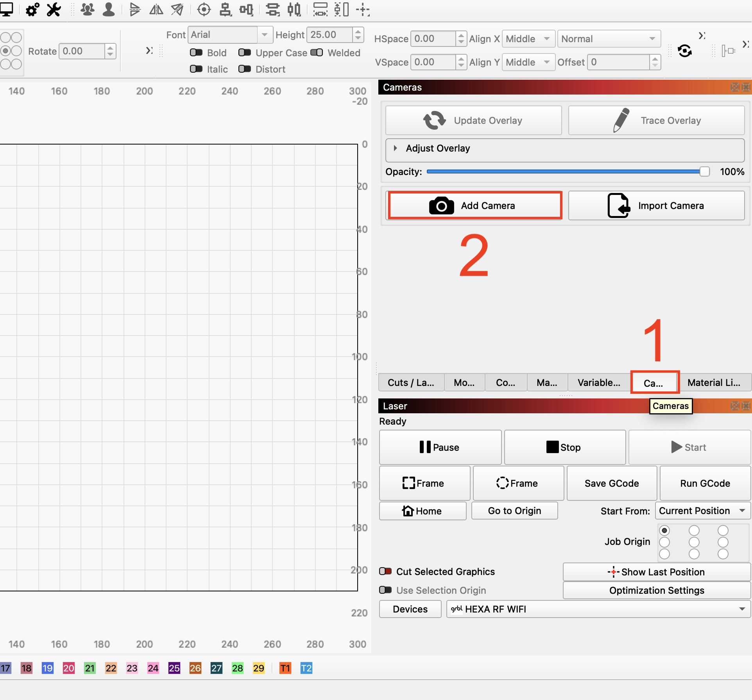Screen dimensions: 752x700
Task: Select the center Job Origin radio button
Action: pos(694,542)
